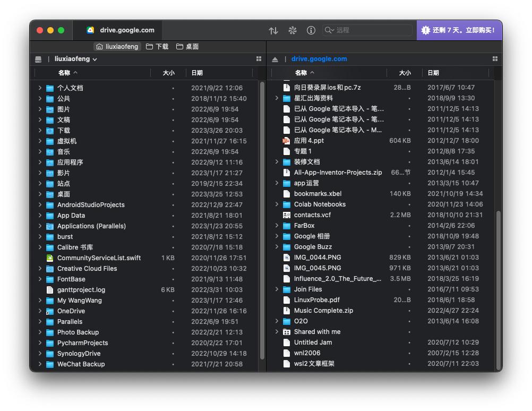The height and width of the screenshot is (411, 532).
Task: Expand the Join Files folder
Action: pos(277,289)
